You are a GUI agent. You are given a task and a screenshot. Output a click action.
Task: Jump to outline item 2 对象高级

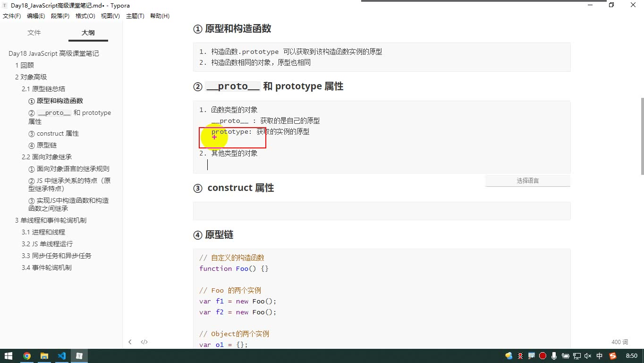point(31,77)
